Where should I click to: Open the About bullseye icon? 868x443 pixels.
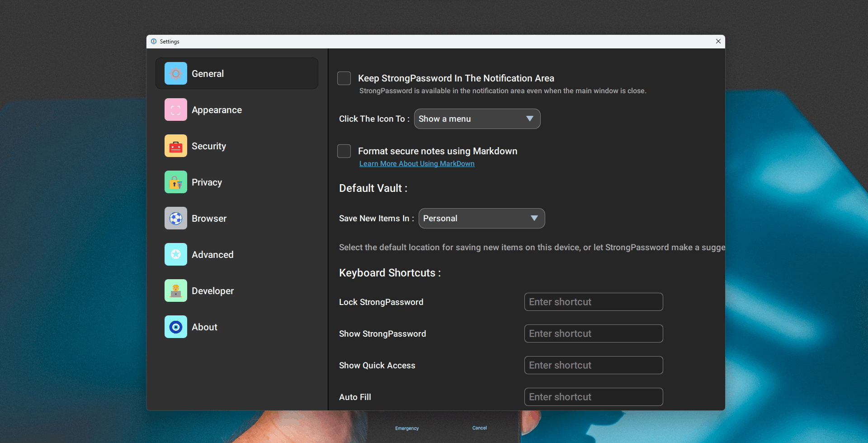point(175,327)
